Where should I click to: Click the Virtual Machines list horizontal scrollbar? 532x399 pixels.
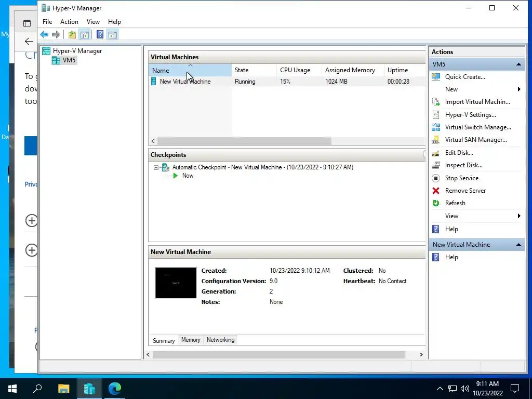[244, 141]
